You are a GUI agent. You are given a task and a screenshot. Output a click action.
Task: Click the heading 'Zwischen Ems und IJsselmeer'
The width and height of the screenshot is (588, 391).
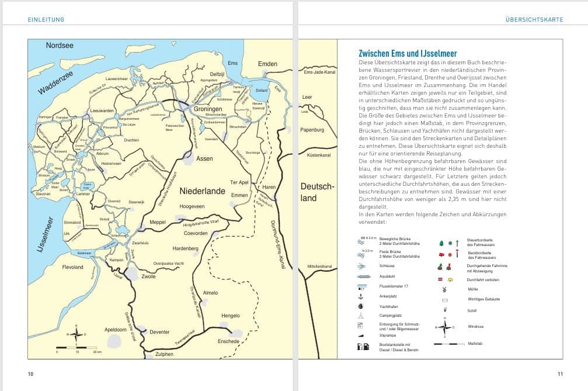(x=408, y=53)
